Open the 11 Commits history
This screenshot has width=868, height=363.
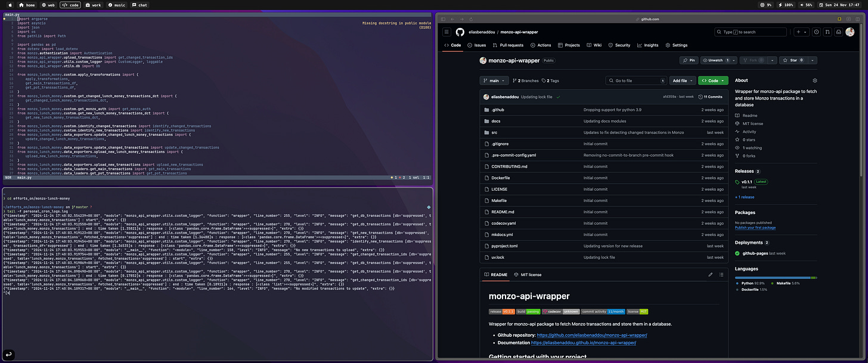pos(709,97)
